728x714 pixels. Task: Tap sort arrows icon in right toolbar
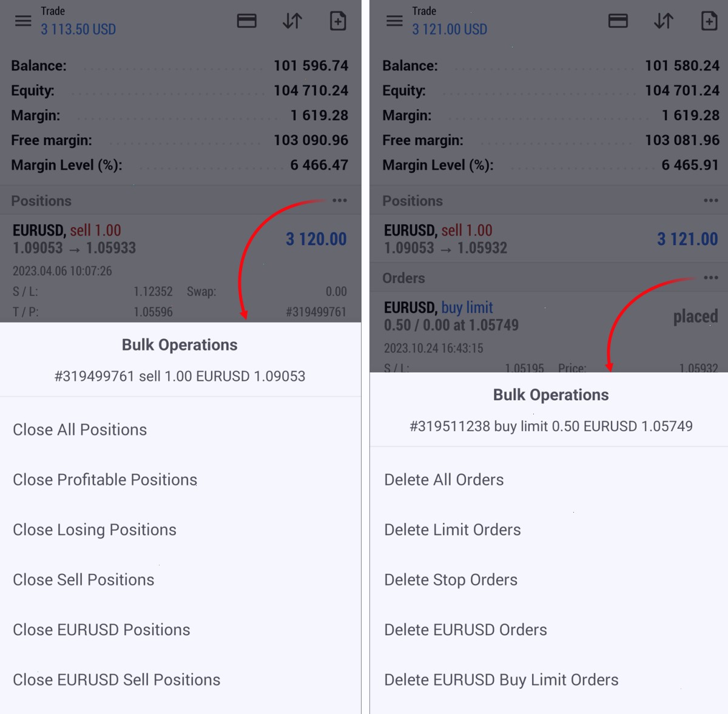(x=664, y=21)
